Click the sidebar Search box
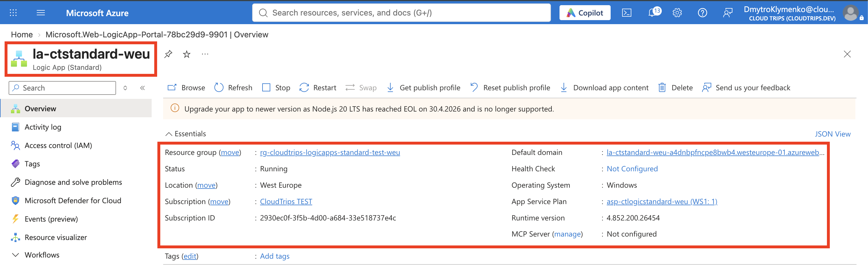Screen dimensions: 868x265 pyautogui.click(x=62, y=88)
